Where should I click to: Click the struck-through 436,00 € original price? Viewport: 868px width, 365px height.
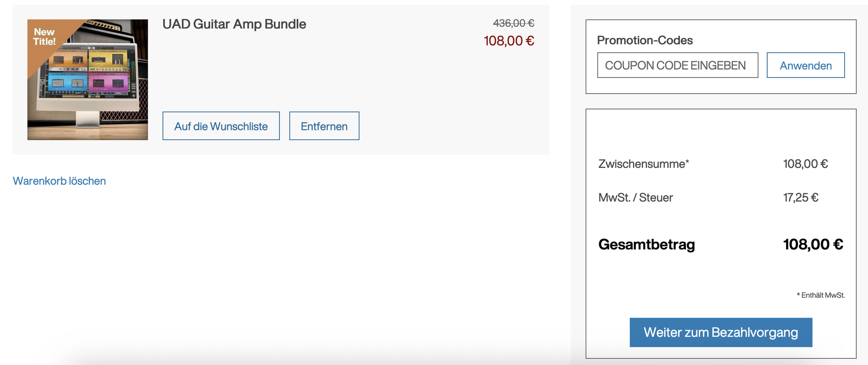[x=514, y=23]
